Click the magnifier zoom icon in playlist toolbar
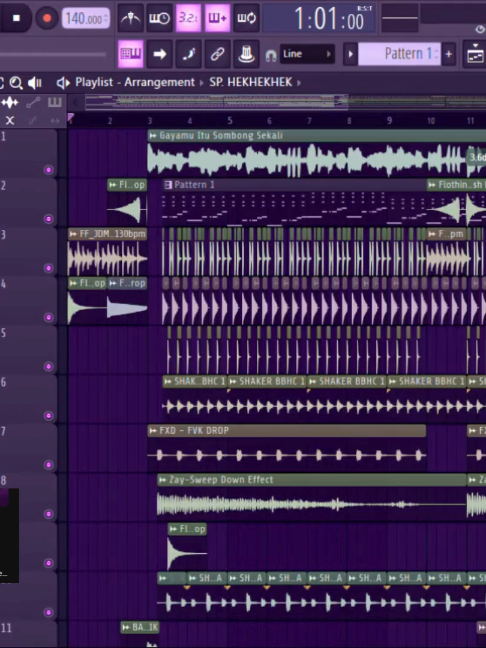 click(16, 83)
